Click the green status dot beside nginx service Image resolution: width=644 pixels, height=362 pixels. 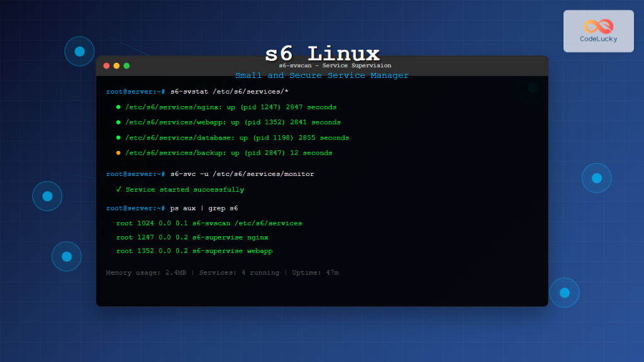(118, 107)
